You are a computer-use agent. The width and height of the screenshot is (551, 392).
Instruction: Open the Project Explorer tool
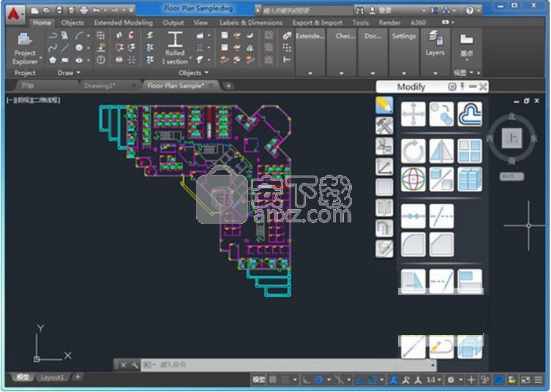coord(25,48)
